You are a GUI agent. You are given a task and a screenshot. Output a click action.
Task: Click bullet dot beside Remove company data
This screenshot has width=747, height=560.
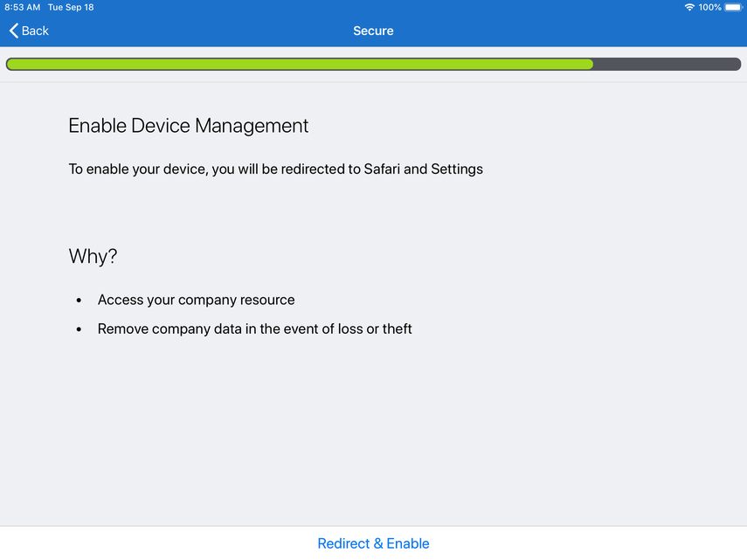79,330
